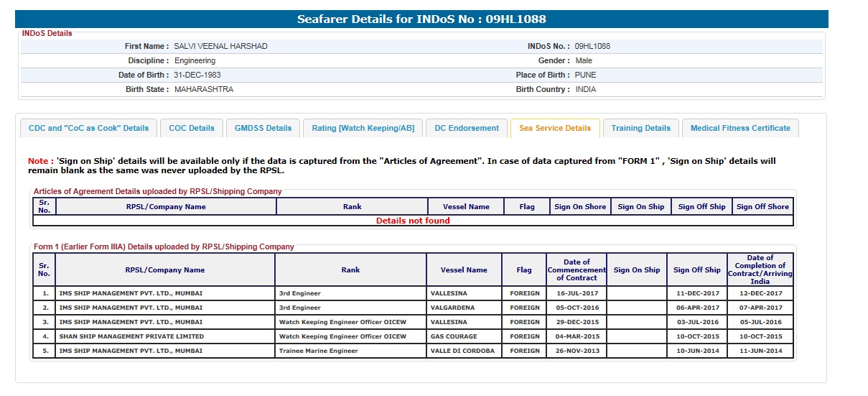Click the Sign Off Shore column header
This screenshot has height=396, width=868.
[762, 207]
